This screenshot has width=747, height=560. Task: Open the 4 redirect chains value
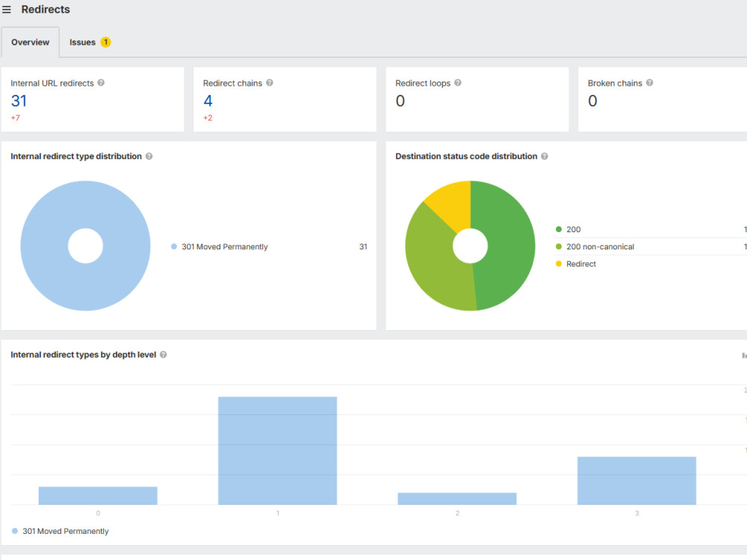click(208, 101)
